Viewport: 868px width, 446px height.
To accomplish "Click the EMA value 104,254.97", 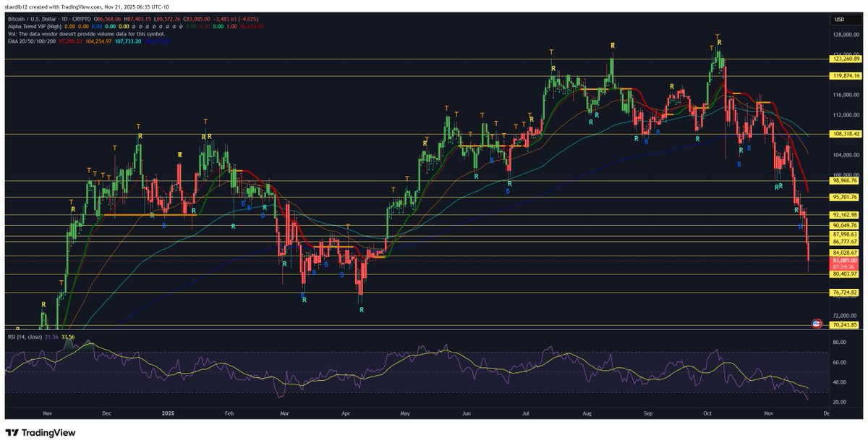I will coord(98,42).
